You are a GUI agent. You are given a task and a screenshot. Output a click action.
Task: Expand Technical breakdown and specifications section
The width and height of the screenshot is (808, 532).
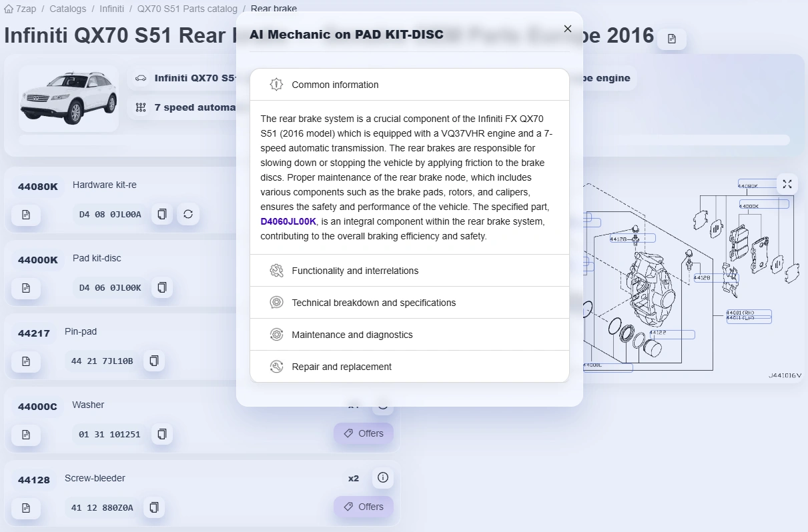(410, 303)
